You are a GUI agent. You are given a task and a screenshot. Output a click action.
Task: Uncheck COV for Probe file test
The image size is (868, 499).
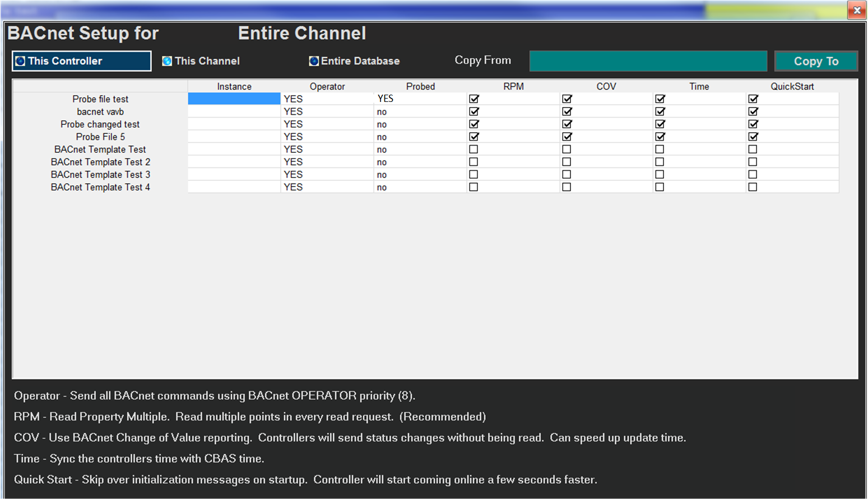[567, 99]
